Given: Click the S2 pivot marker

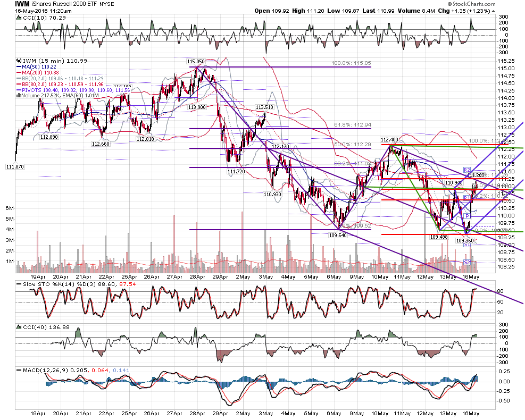Looking at the screenshot, I should tap(466, 263).
